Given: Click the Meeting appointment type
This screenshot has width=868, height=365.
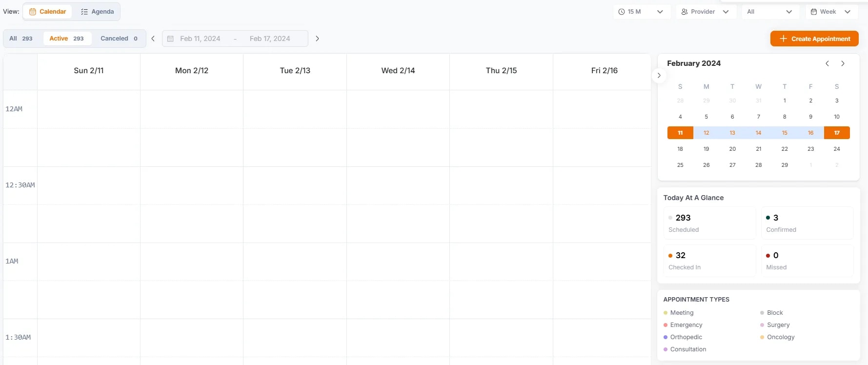Looking at the screenshot, I should coord(679,313).
